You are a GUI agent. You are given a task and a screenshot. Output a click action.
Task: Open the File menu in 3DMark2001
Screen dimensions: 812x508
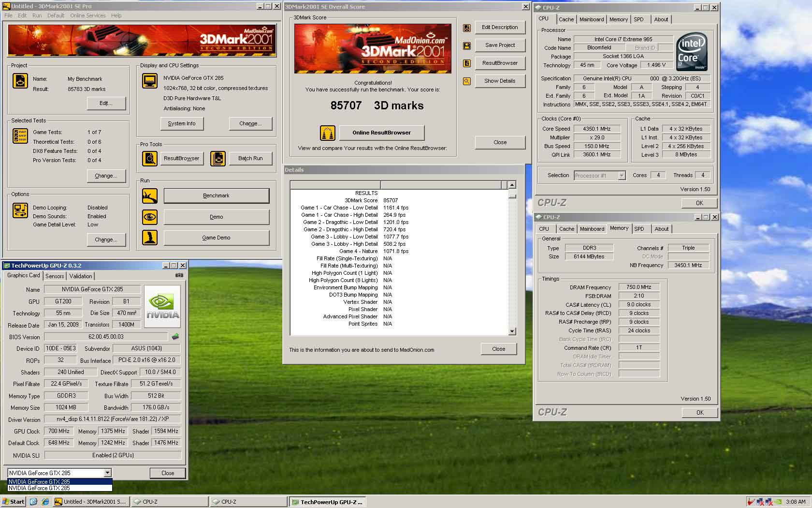click(x=8, y=15)
